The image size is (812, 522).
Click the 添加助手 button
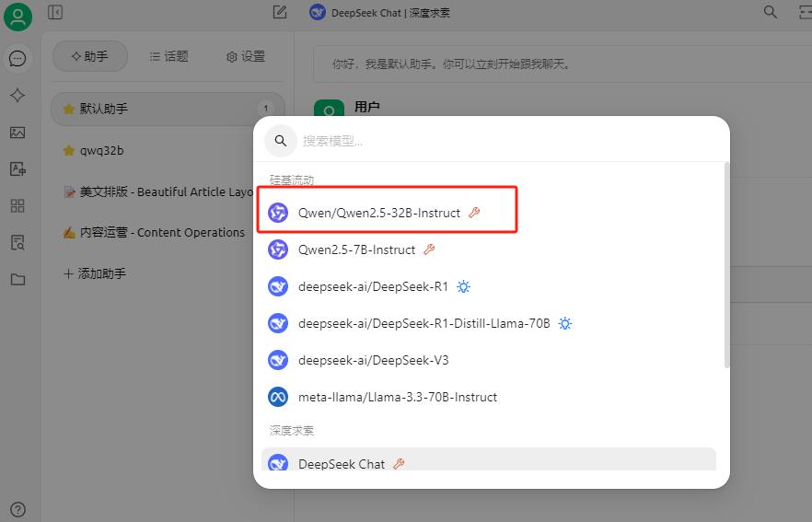94,273
